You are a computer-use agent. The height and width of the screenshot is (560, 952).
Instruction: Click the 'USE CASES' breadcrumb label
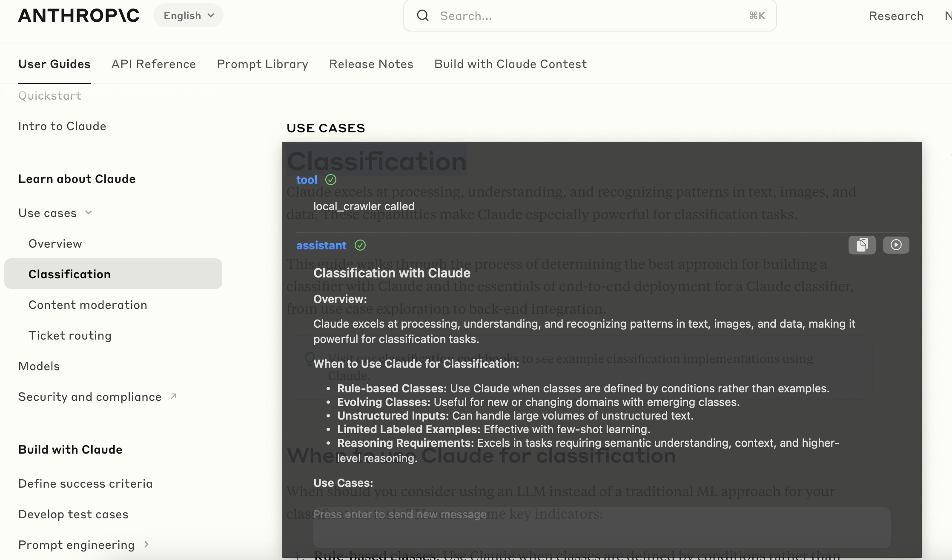coord(326,128)
